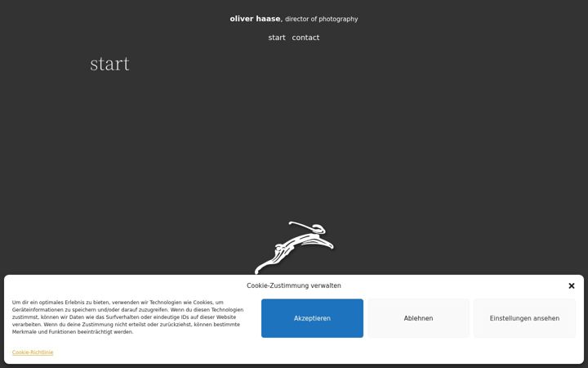Click the 'director of photography' tagline

[322, 19]
